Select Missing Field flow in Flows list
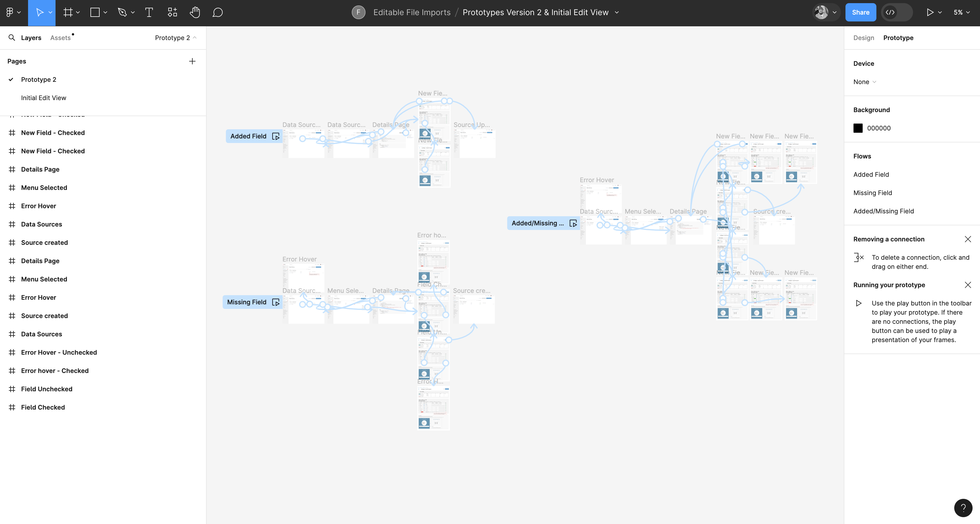The height and width of the screenshot is (524, 980). point(872,193)
